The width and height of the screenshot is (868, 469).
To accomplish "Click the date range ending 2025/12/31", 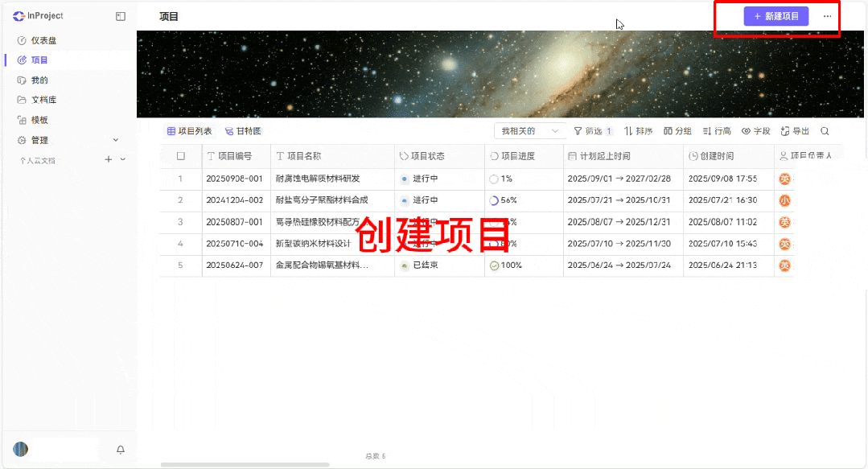I will 619,222.
